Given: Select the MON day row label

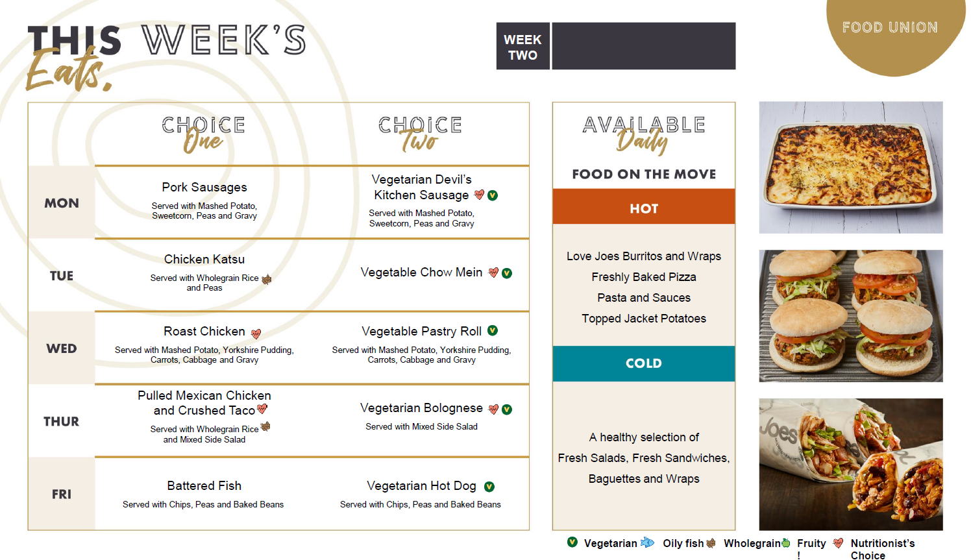Looking at the screenshot, I should click(62, 203).
